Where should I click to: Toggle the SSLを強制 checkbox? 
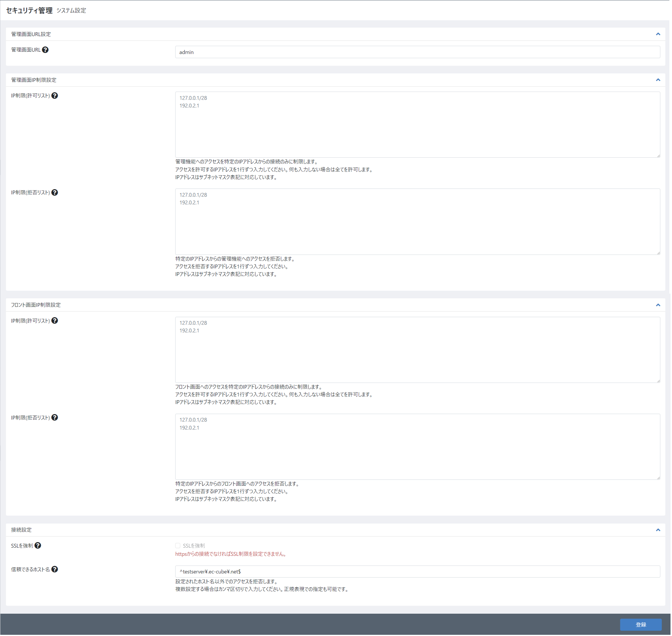click(178, 546)
